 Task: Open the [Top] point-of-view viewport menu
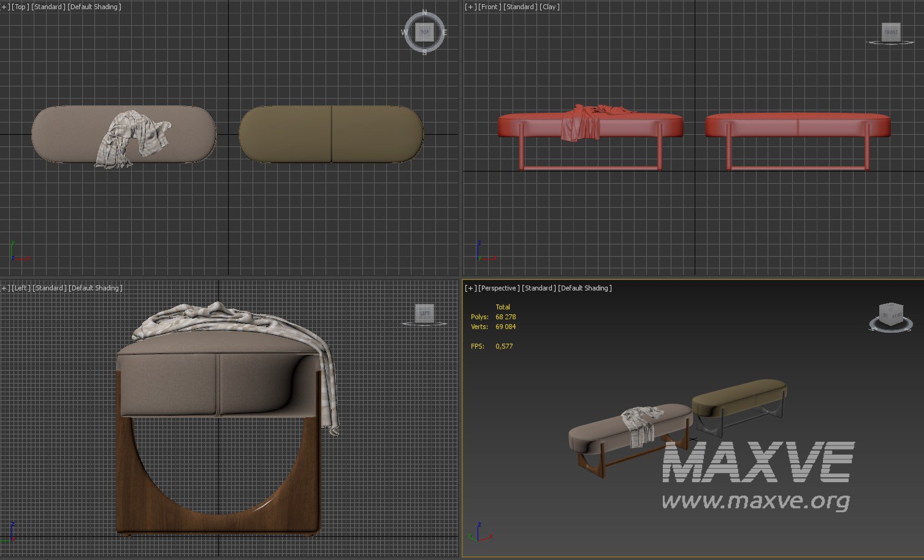click(x=21, y=7)
